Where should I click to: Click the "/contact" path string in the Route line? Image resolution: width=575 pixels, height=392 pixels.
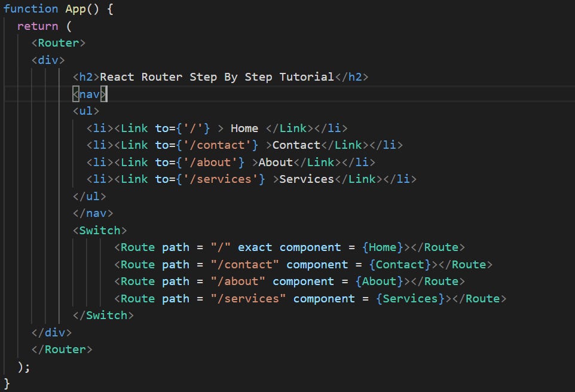pos(244,265)
